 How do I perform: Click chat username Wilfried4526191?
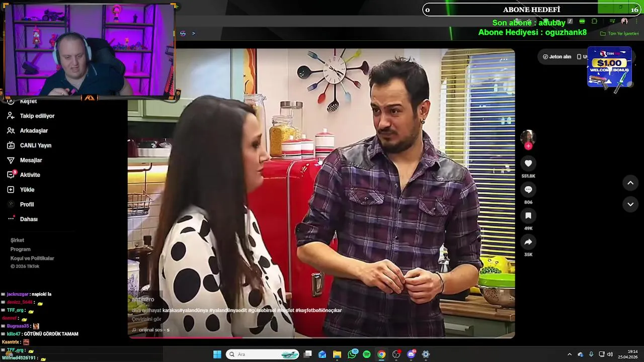click(19, 358)
